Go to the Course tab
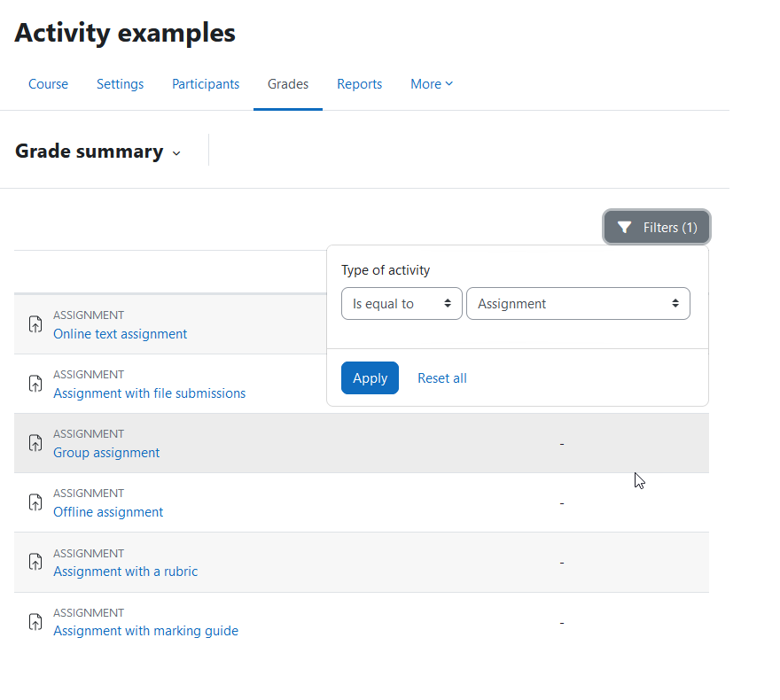Viewport: 780px width, 700px height. coord(48,84)
